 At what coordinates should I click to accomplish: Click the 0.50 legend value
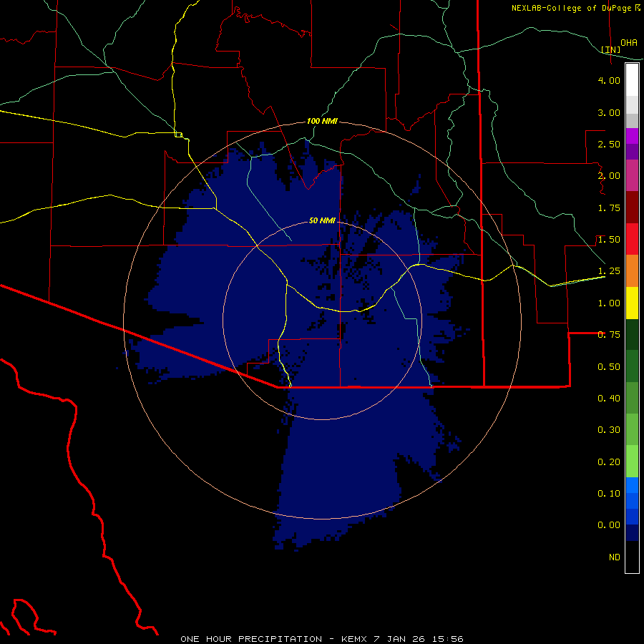pos(609,367)
